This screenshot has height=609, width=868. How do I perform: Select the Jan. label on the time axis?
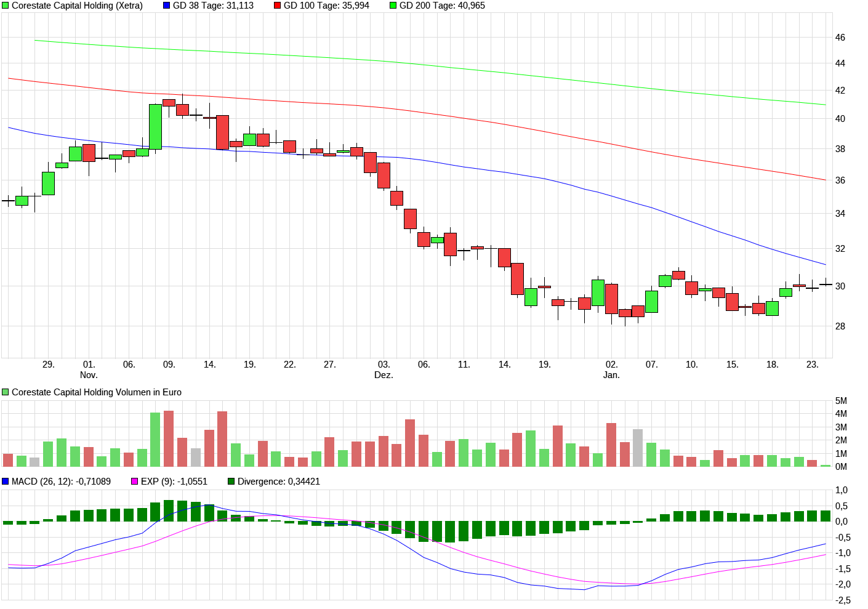point(613,373)
